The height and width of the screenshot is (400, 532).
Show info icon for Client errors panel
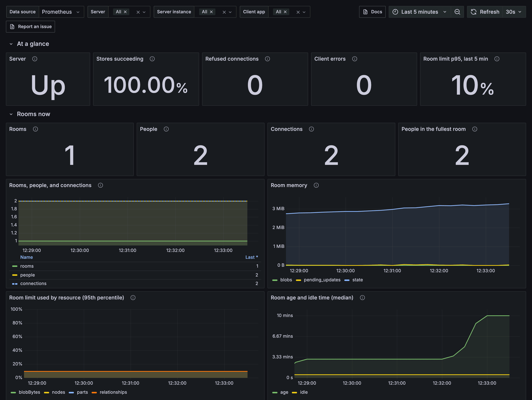[x=354, y=59]
